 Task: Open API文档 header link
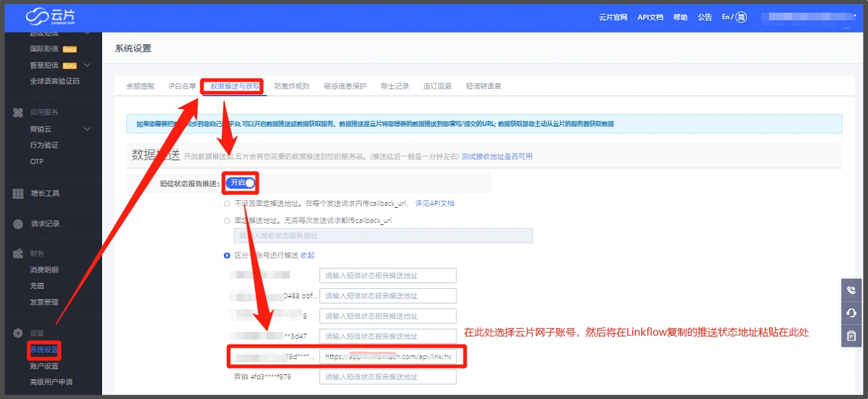[651, 17]
